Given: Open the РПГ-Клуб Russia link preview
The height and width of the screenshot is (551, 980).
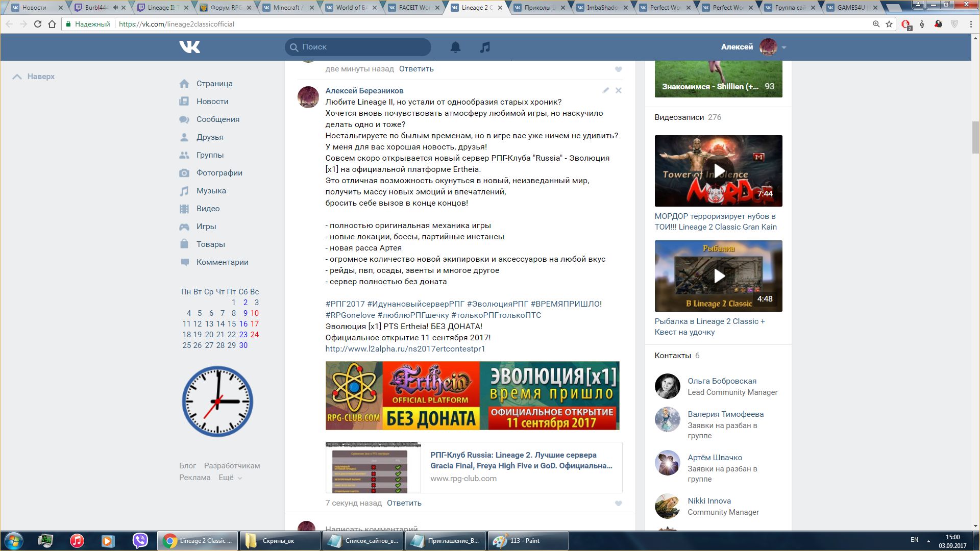Looking at the screenshot, I should (474, 467).
